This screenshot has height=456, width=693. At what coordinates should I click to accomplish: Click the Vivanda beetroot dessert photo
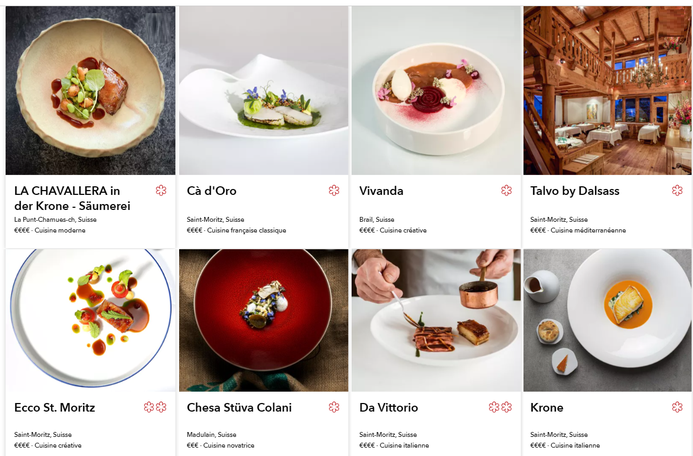point(436,90)
